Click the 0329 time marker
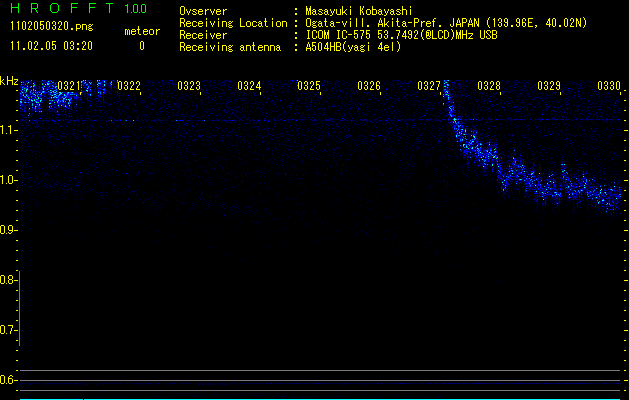 point(549,87)
